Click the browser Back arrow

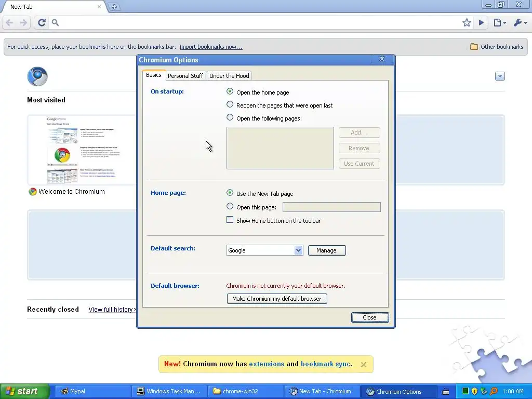pos(9,23)
